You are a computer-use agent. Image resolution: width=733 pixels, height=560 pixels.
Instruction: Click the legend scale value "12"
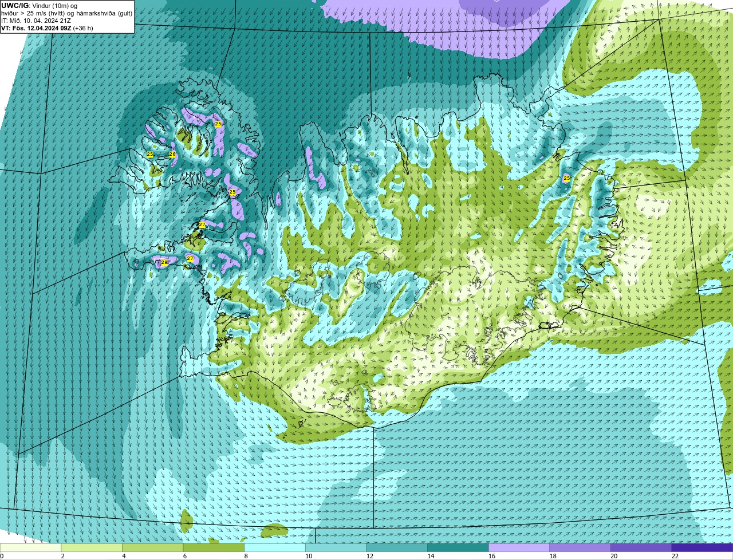pyautogui.click(x=370, y=556)
